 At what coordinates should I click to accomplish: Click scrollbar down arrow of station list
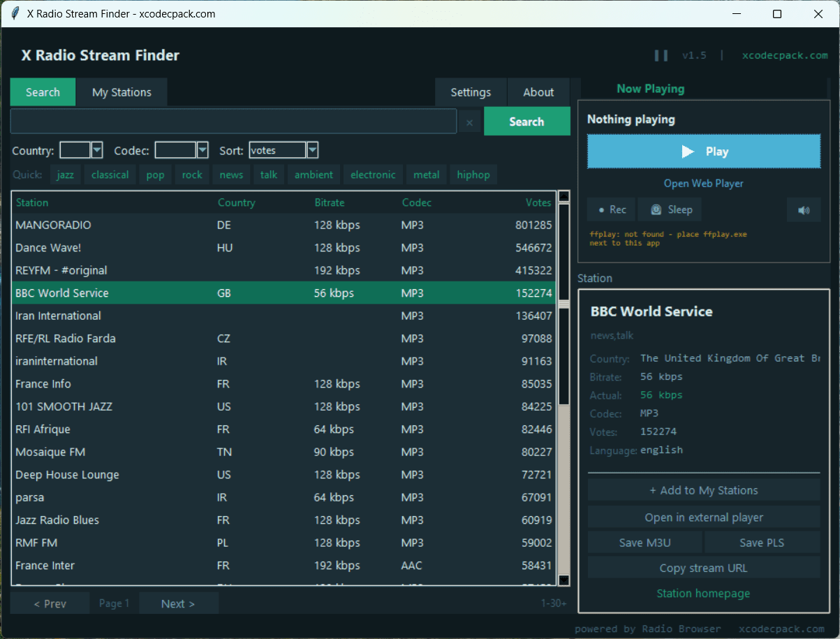[564, 580]
